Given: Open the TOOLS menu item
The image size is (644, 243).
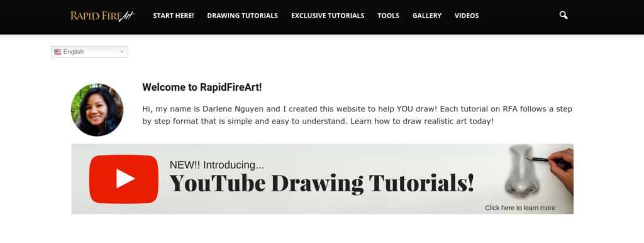Looking at the screenshot, I should [389, 16].
